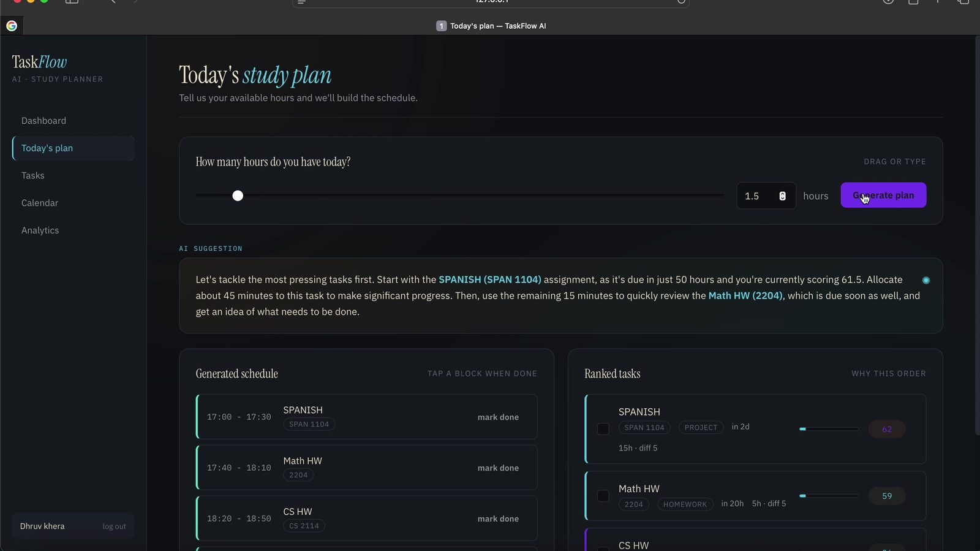Image resolution: width=980 pixels, height=551 pixels.
Task: Click the hours input field showing 1.5
Action: 766,196
